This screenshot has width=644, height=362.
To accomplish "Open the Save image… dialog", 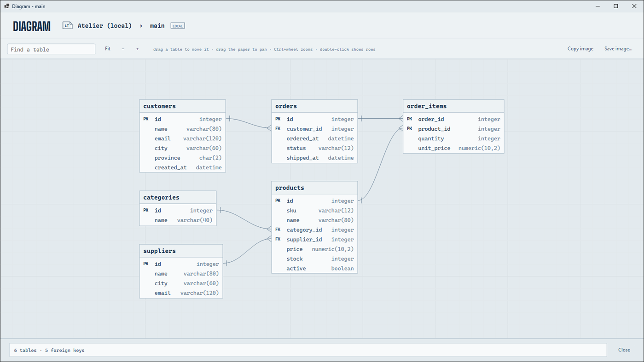I will click(618, 49).
